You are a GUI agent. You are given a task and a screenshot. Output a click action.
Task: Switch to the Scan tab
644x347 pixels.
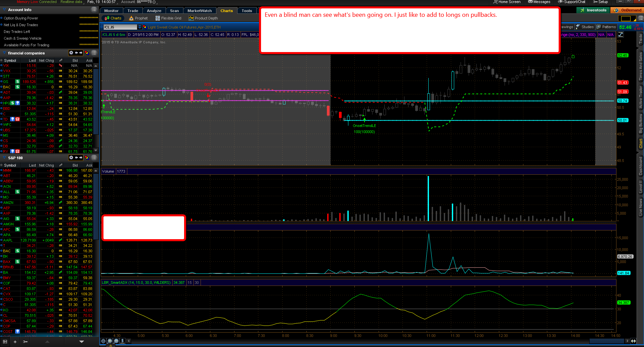[x=174, y=11]
